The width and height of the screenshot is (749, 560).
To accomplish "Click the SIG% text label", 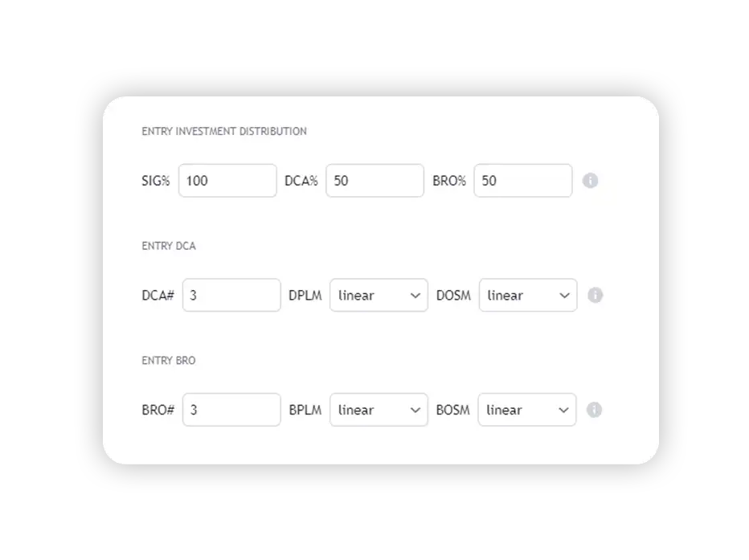I will 156,181.
